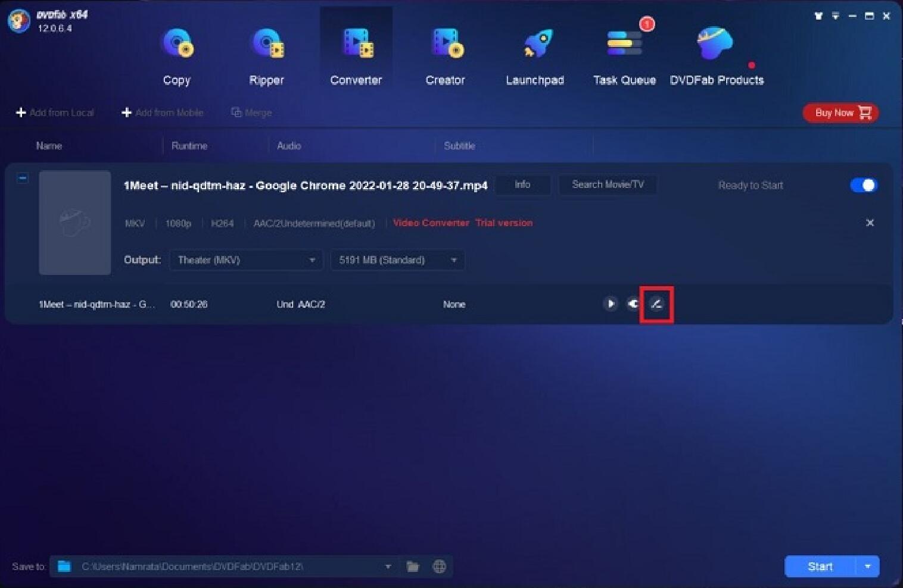Image resolution: width=903 pixels, height=588 pixels.
Task: Open the Info button for the video
Action: click(522, 184)
